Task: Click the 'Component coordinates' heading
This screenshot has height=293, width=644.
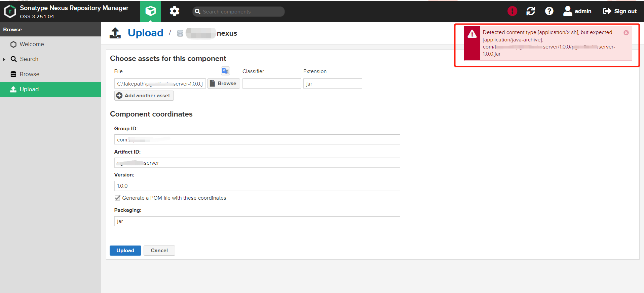Action: tap(151, 114)
